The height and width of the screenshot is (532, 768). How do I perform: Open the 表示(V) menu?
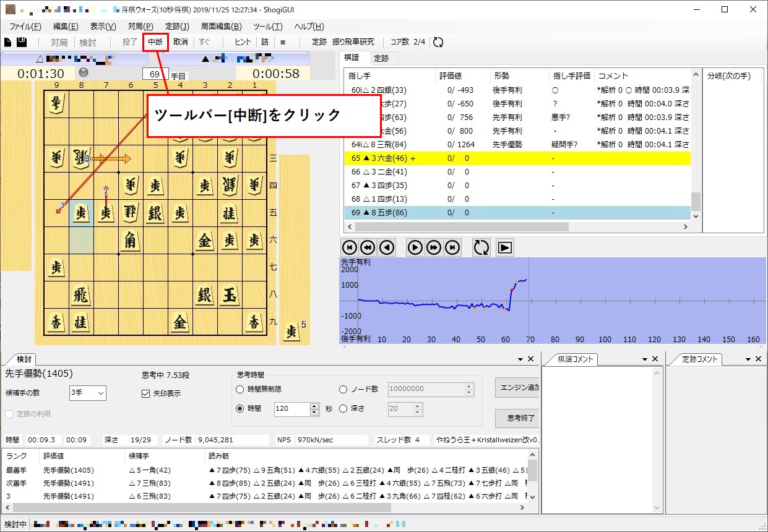point(103,27)
